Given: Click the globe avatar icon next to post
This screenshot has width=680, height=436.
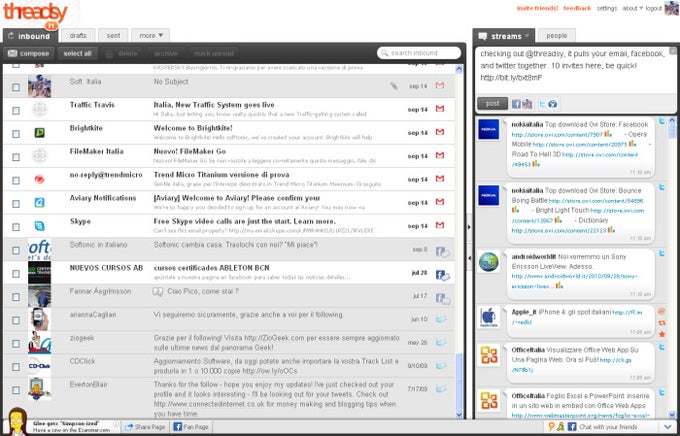Looking at the screenshot, I should pyautogui.click(x=552, y=104).
